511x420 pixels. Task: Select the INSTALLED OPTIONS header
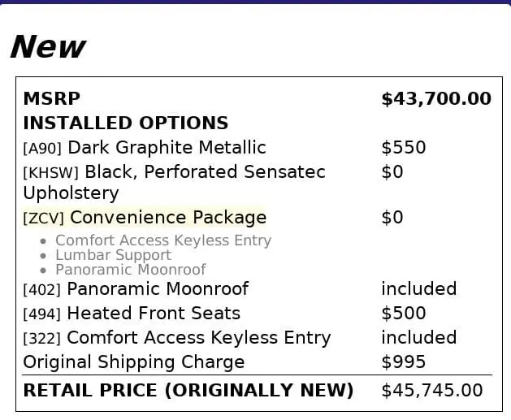pos(125,123)
